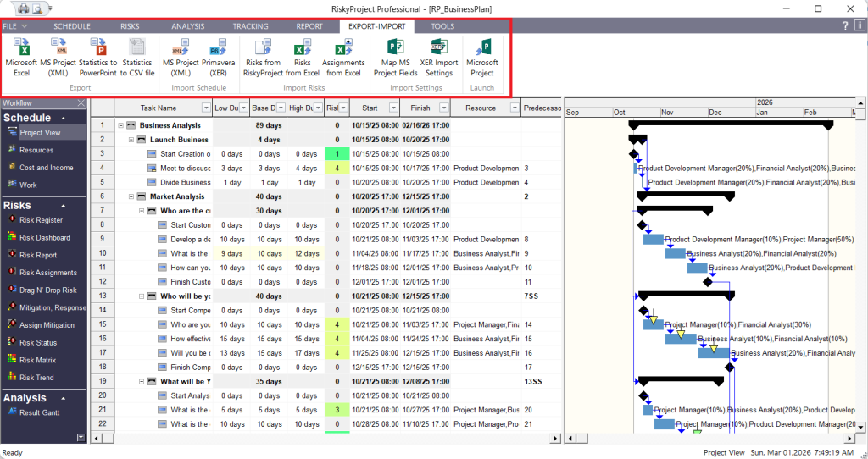868x459 pixels.
Task: Collapse the Market Analysis task group
Action: coord(131,196)
